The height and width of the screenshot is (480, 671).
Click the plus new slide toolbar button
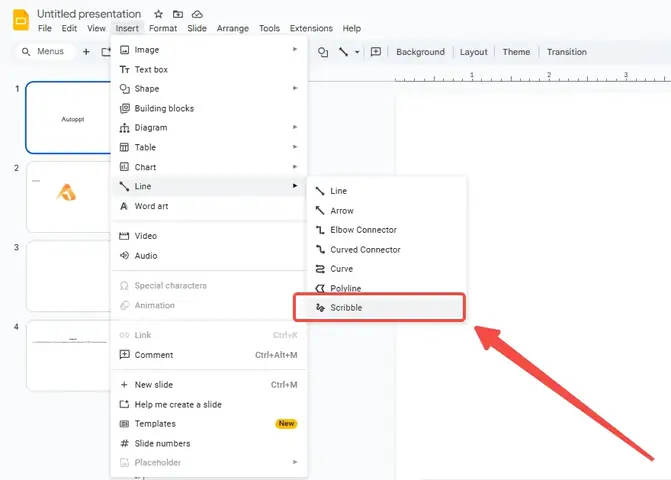click(x=86, y=52)
